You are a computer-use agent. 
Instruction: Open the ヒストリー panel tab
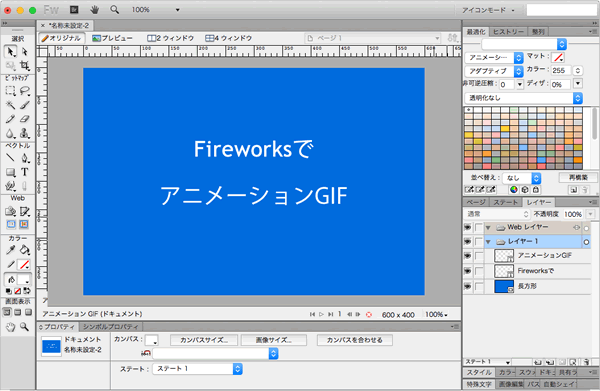pos(508,32)
